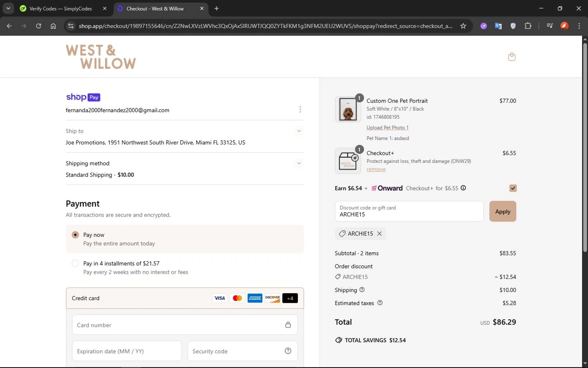This screenshot has width=588, height=368.
Task: Focus the Security code field
Action: tap(243, 351)
